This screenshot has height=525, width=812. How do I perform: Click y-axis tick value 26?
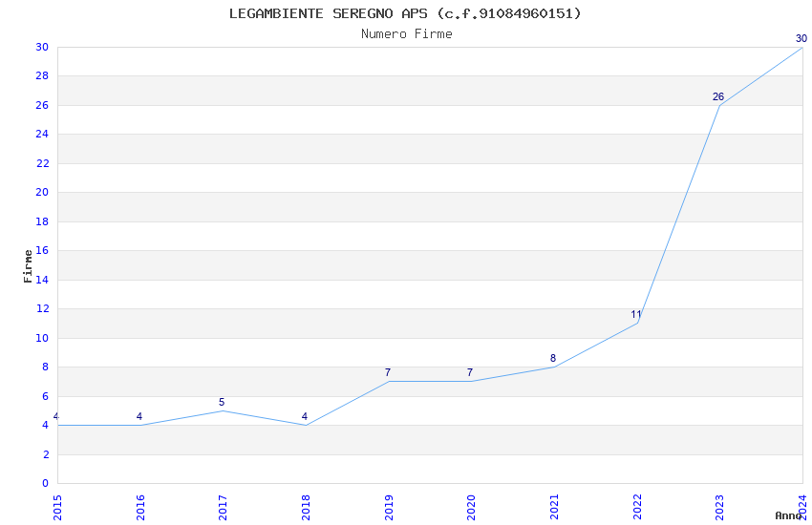pos(42,105)
